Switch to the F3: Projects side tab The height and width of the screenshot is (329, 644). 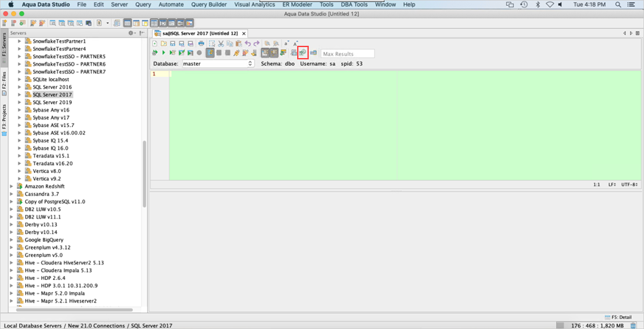[x=4, y=120]
